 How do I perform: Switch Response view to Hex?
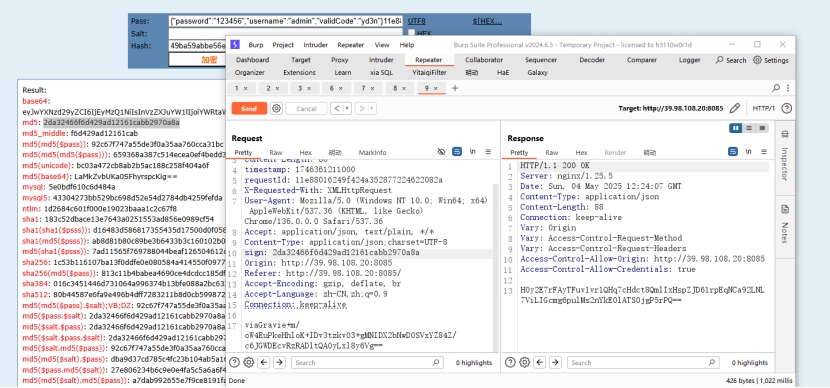coord(581,152)
